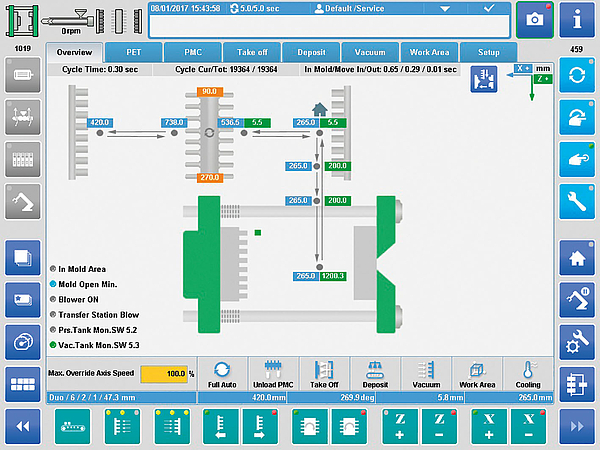The width and height of the screenshot is (600, 450).
Task: Toggle the Cooling function button
Action: click(528, 374)
